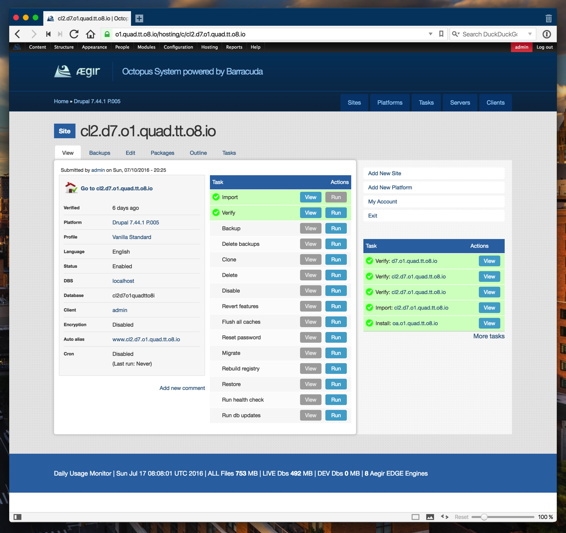Click the Add New Platform link
The image size is (566, 533).
(x=390, y=187)
